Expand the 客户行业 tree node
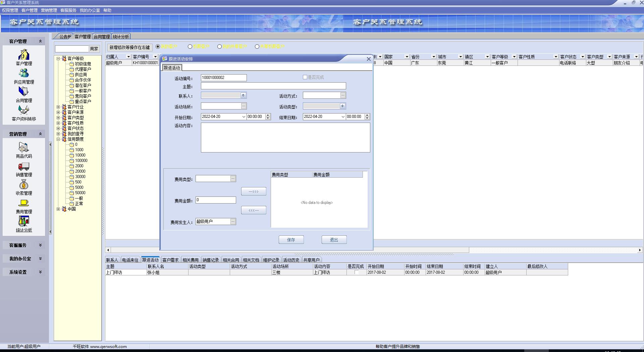The height and width of the screenshot is (352, 644). tap(58, 107)
